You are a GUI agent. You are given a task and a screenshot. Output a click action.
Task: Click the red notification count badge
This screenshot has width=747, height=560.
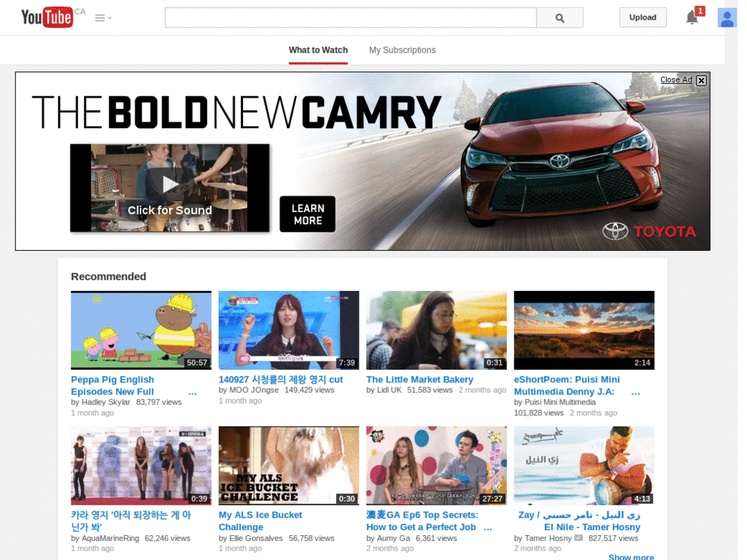click(x=700, y=11)
